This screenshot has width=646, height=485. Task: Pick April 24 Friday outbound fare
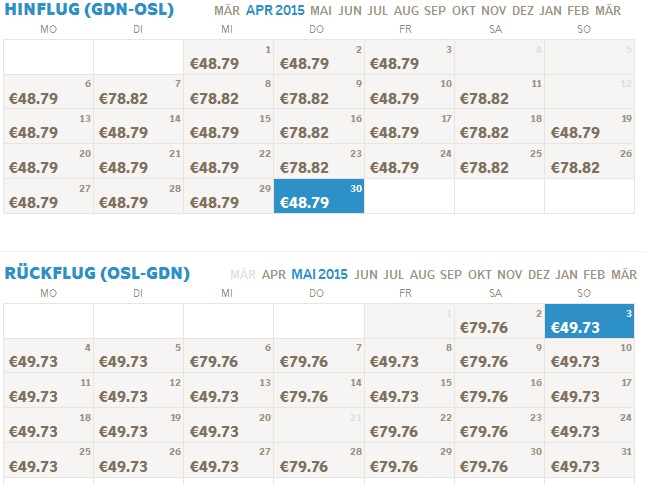point(409,162)
